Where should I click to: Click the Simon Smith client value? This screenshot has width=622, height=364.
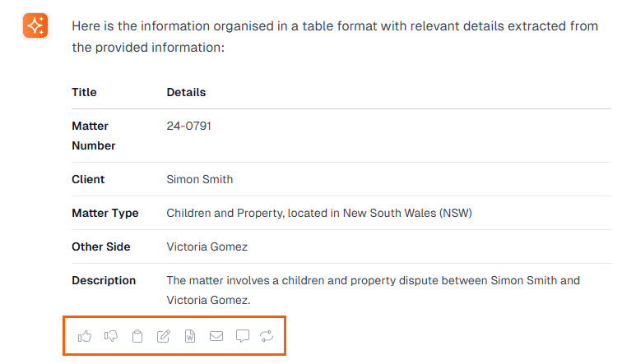click(x=199, y=179)
